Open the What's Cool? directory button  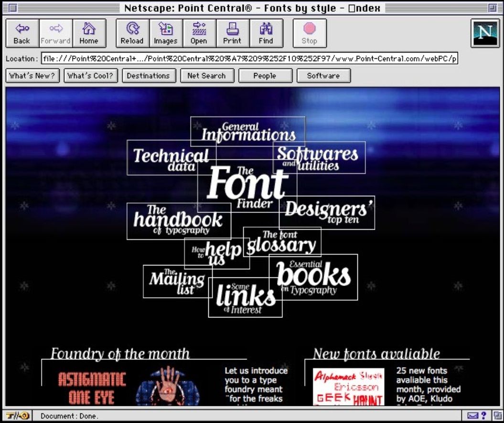coord(90,75)
